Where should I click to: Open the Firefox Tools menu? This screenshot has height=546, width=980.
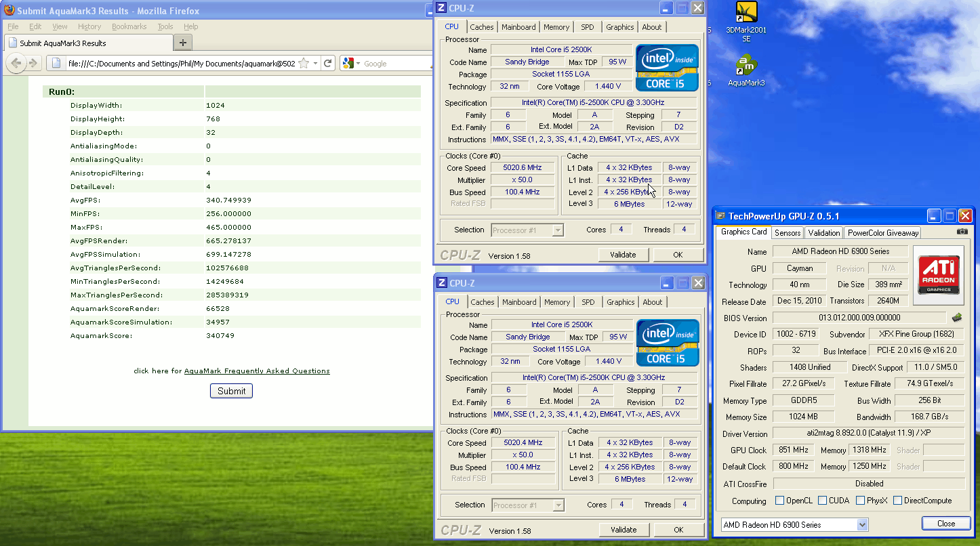(x=165, y=26)
